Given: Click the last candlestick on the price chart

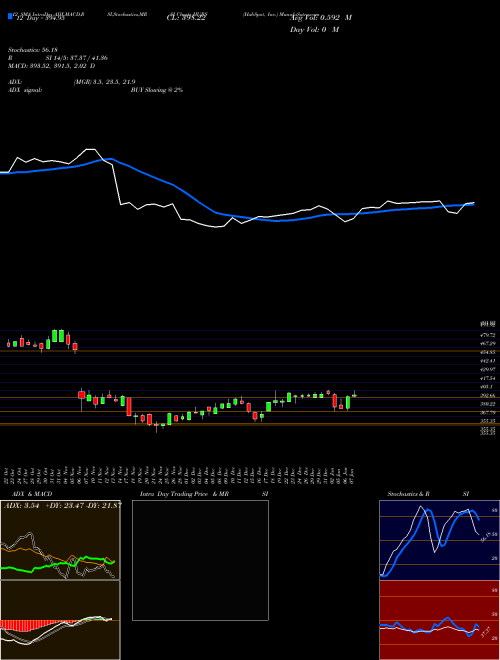Looking at the screenshot, I should pyautogui.click(x=354, y=395).
